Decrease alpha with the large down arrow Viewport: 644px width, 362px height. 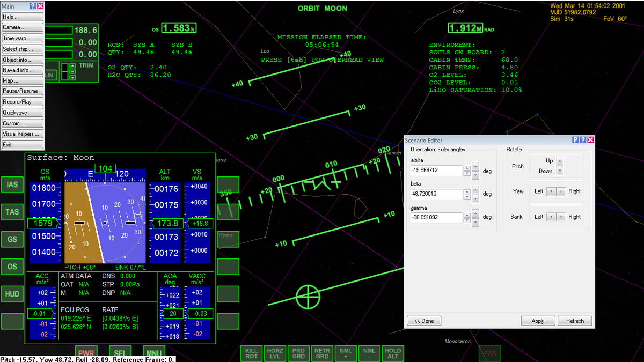point(475,175)
